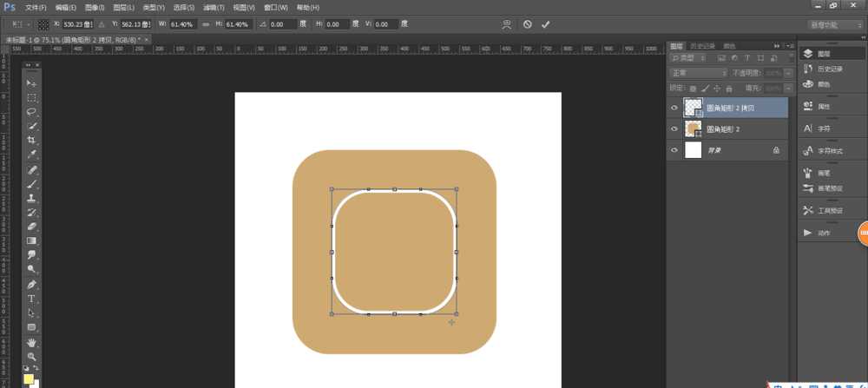Open the 基本功能 workspace dropdown
The width and height of the screenshot is (868, 388).
pyautogui.click(x=835, y=24)
